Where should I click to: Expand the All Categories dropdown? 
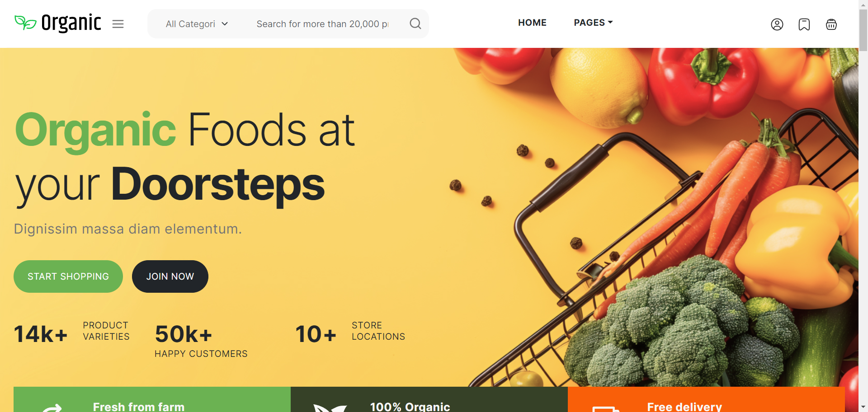click(197, 24)
